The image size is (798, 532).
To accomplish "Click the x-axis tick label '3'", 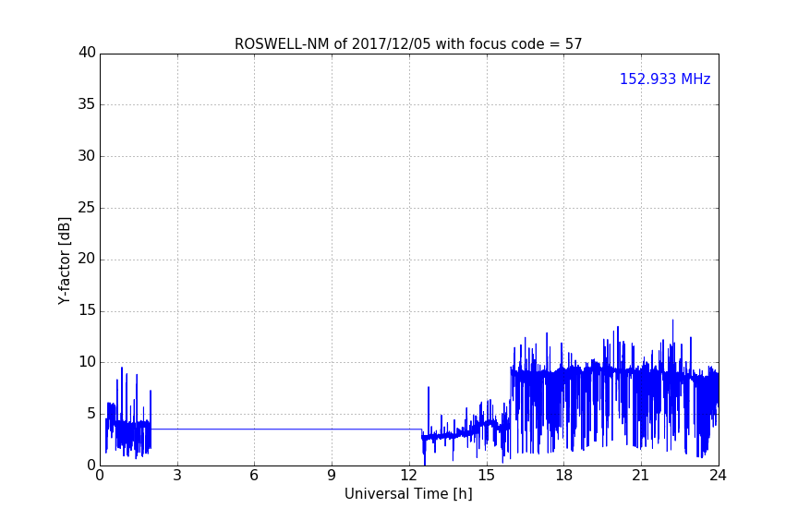I will pyautogui.click(x=177, y=476).
